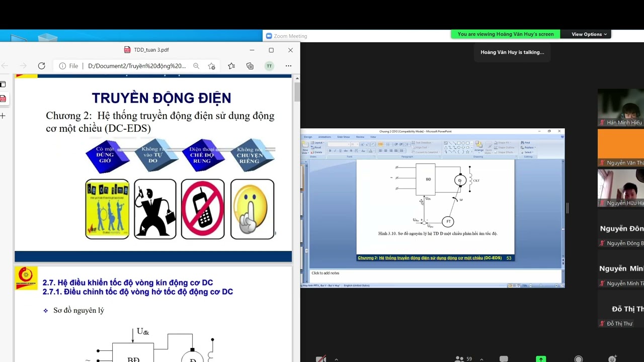Click the Zoom Record icon
This screenshot has width=644, height=362.
[579, 359]
